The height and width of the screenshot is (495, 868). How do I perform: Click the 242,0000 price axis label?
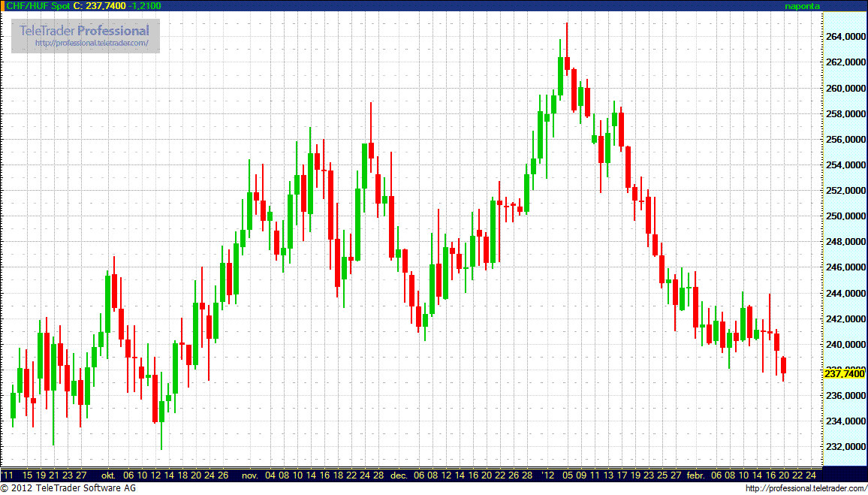coord(845,319)
